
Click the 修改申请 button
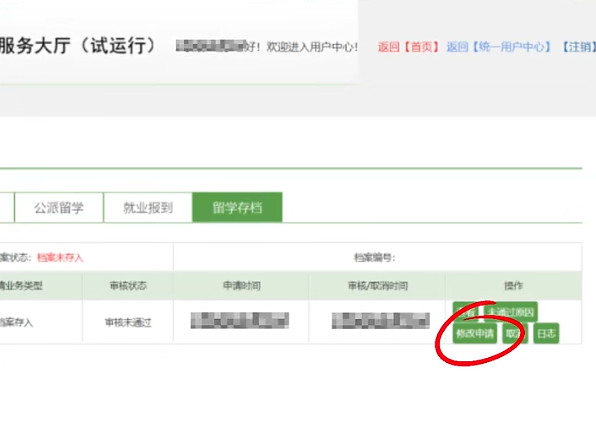tap(474, 333)
